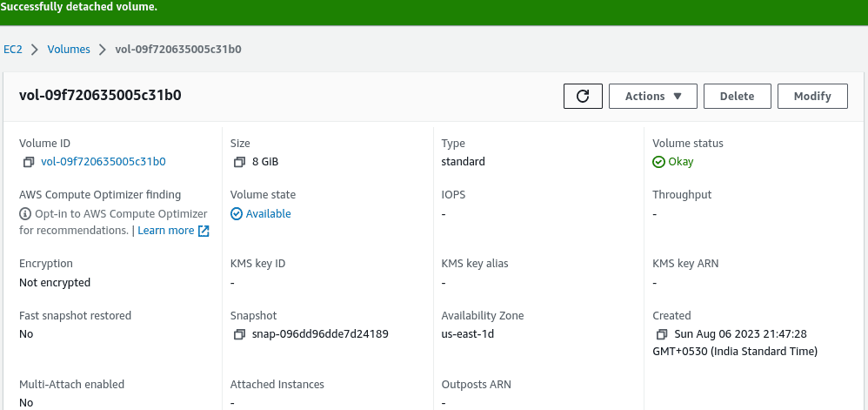Copy the Volume ID with its copy icon

(29, 162)
